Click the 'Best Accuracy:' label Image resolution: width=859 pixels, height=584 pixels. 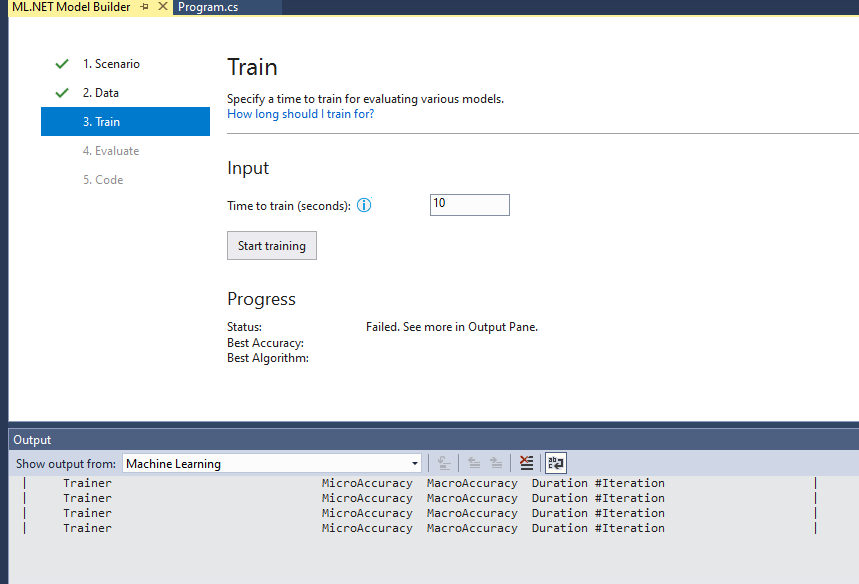pos(266,343)
